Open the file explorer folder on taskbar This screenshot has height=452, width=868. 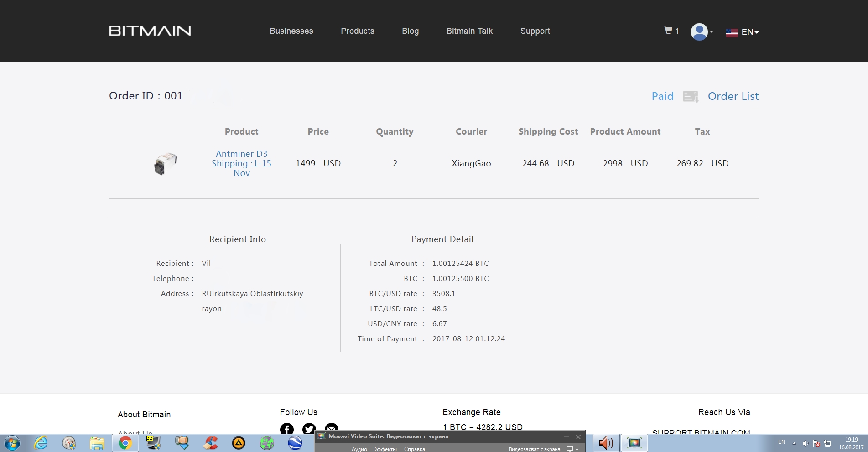tap(97, 443)
